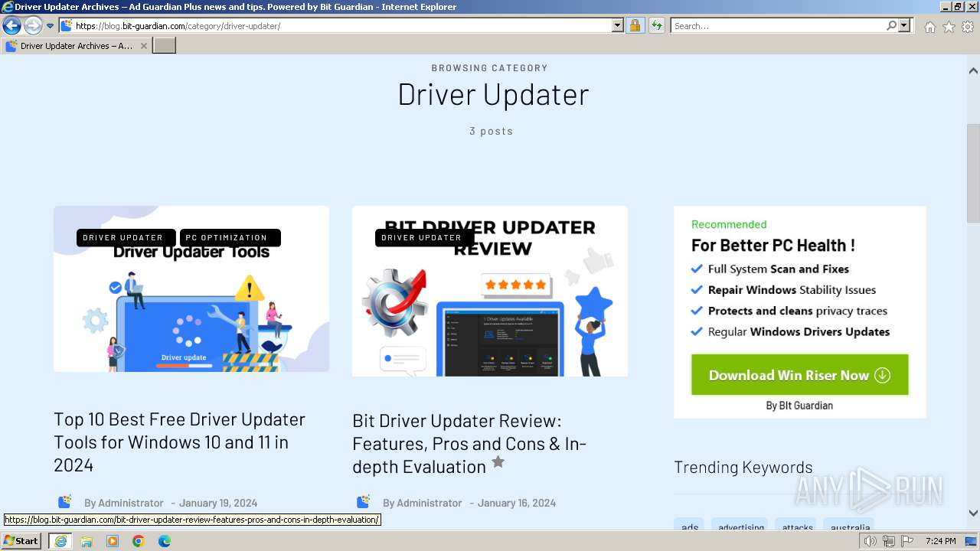Image resolution: width=980 pixels, height=551 pixels.
Task: Click the author avatar on the January 19 post
Action: click(x=65, y=502)
